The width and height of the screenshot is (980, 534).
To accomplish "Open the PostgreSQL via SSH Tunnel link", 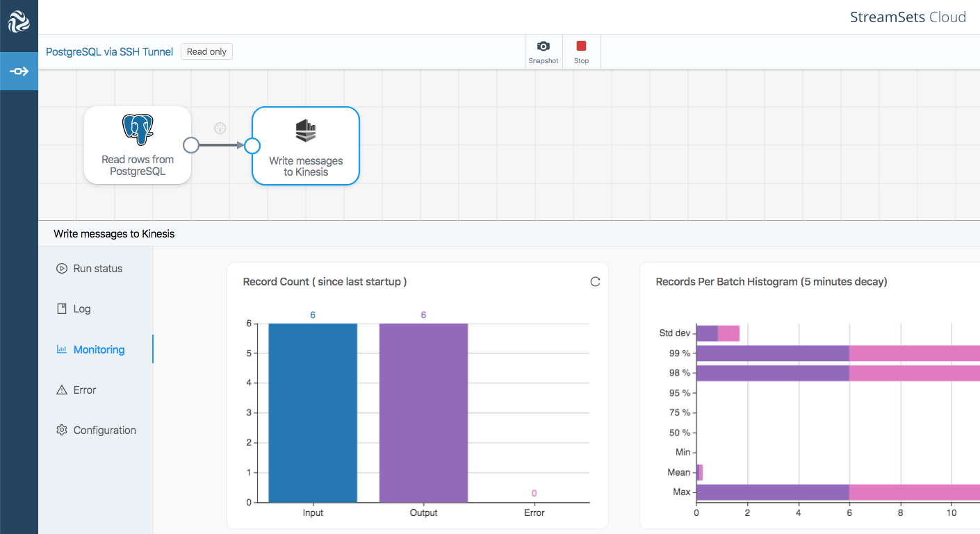I will 109,51.
